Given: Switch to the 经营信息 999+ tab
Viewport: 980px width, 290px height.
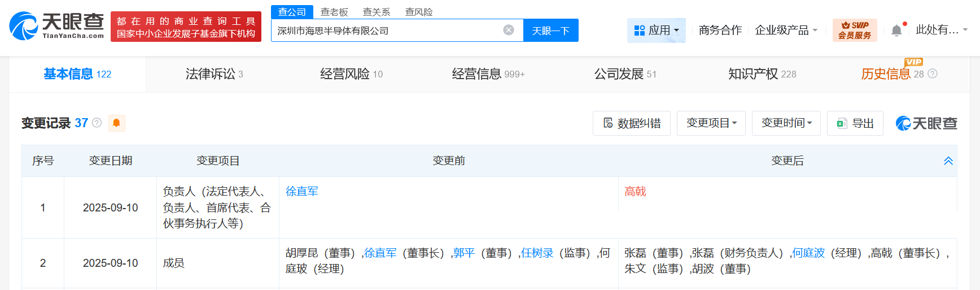Looking at the screenshot, I should point(488,74).
